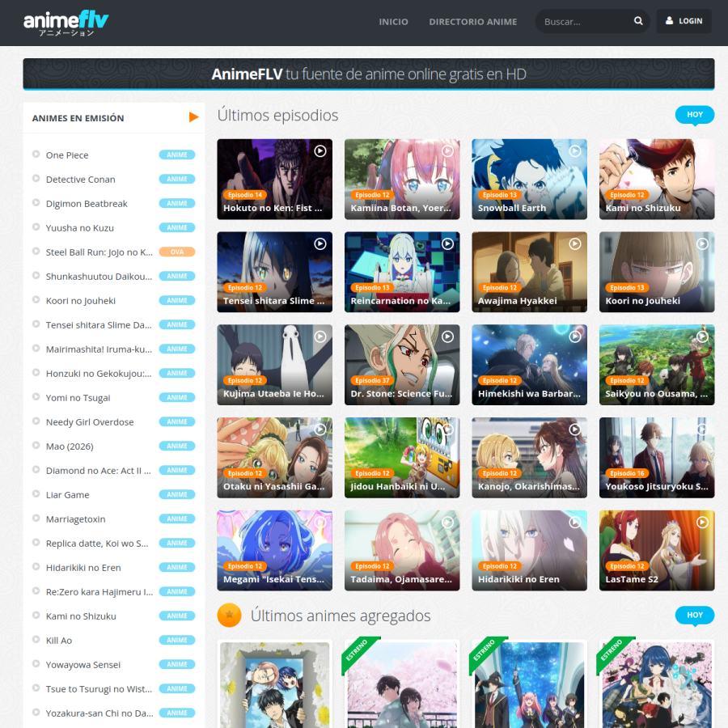
Task: Open Mairimashita! Iruma-kun in the sidebar
Action: 99,349
